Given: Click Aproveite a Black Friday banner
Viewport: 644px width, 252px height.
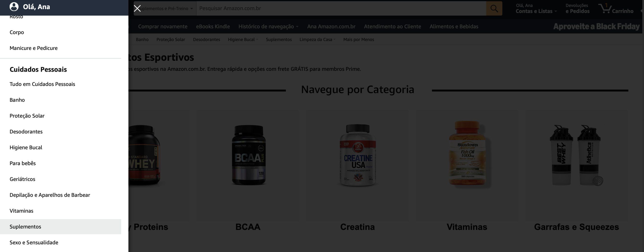Looking at the screenshot, I should click(596, 26).
